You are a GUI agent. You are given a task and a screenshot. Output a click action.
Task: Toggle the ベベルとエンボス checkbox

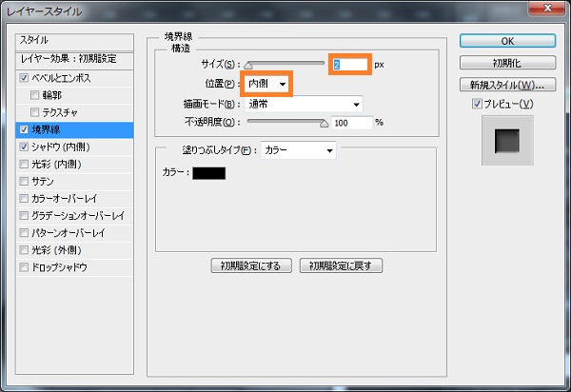pos(24,78)
